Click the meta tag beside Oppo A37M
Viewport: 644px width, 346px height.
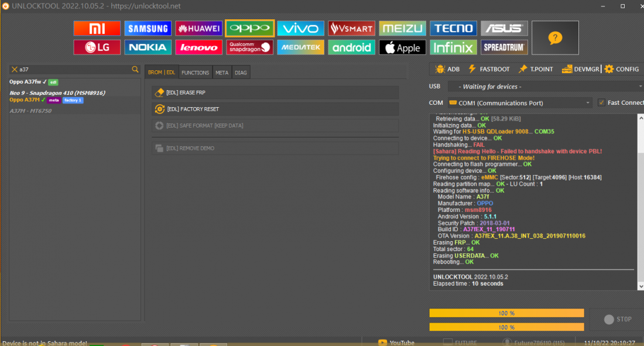54,100
